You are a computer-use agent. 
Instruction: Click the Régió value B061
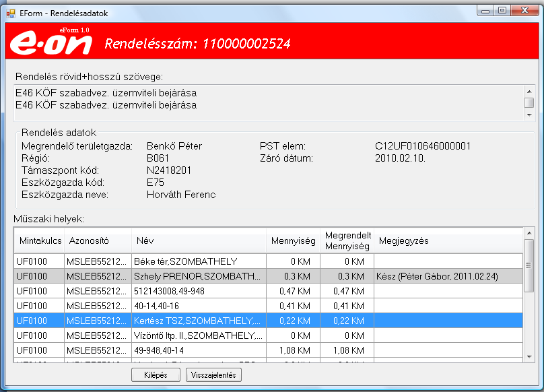pos(158,158)
